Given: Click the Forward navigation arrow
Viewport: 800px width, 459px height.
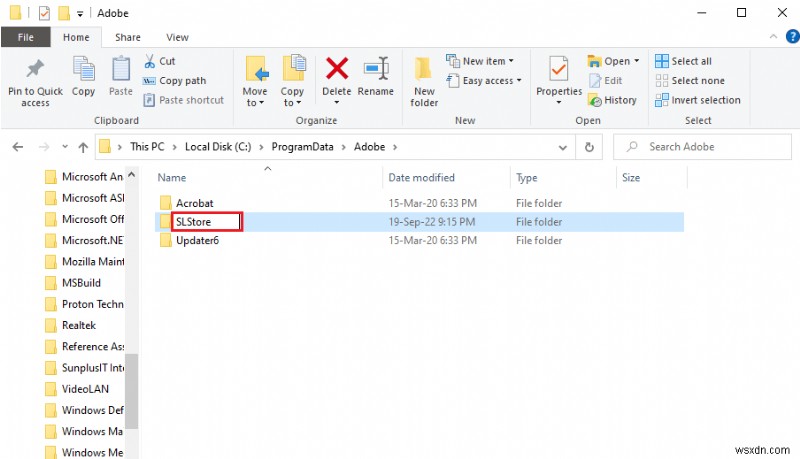Looking at the screenshot, I should point(44,147).
